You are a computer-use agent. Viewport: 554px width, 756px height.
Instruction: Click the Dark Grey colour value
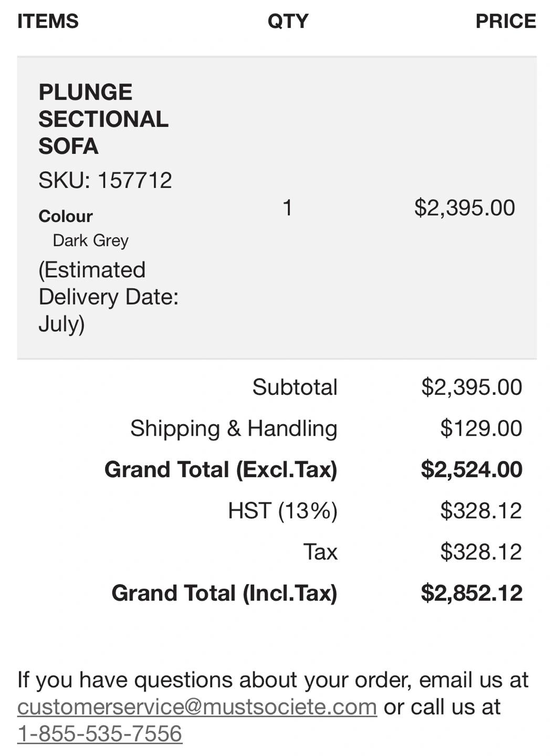(90, 240)
